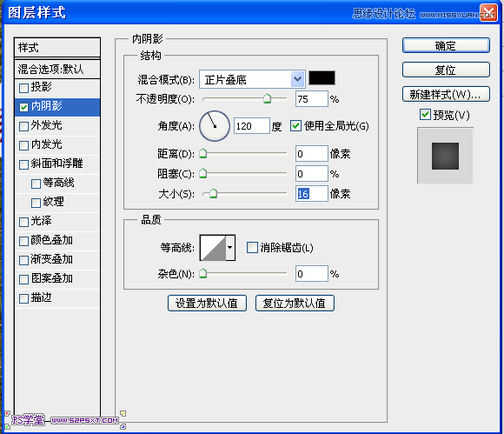Tick the 斜面和浮雕 bevel checkbox

pyautogui.click(x=23, y=164)
